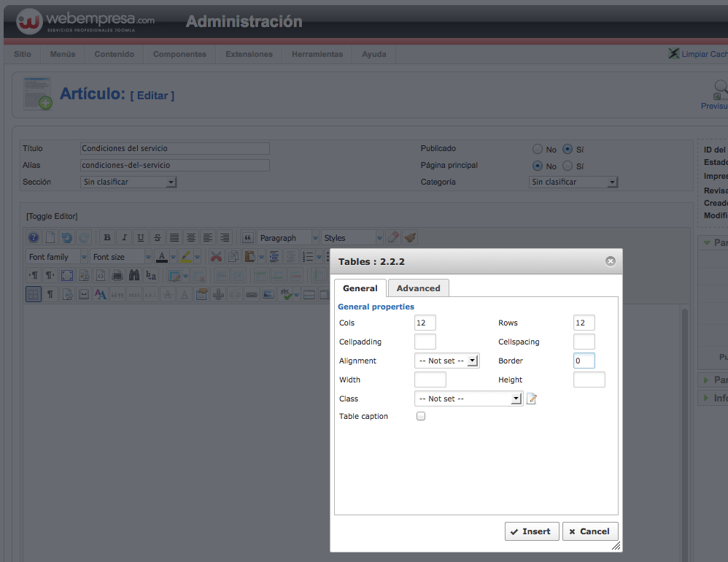The height and width of the screenshot is (562, 728).
Task: Apply justify full alignment
Action: pos(174,238)
